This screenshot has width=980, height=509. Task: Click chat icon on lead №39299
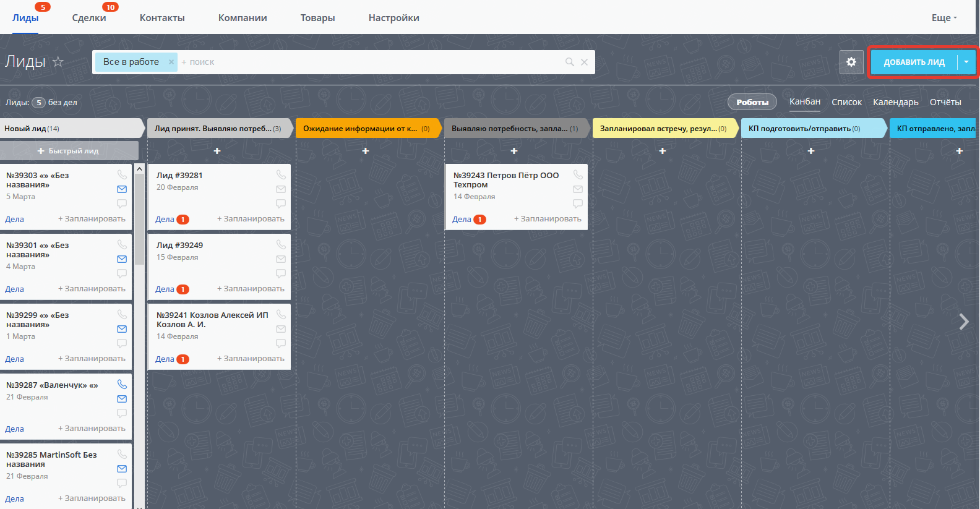point(122,343)
